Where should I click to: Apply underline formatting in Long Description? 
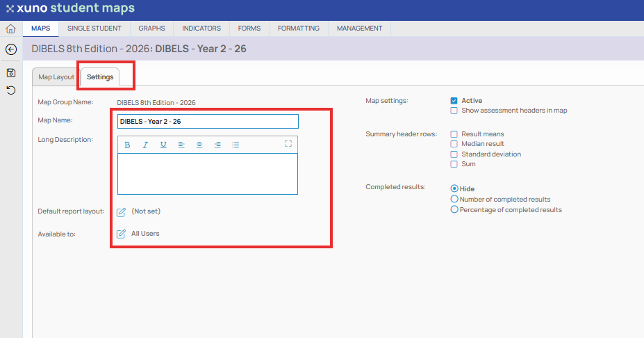point(163,145)
